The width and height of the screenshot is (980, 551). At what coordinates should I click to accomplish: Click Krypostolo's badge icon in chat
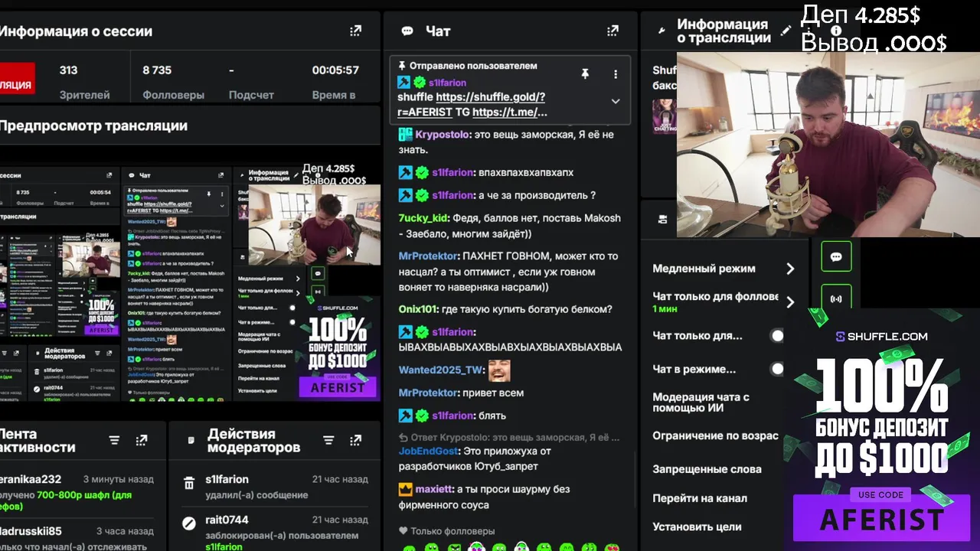(x=405, y=135)
